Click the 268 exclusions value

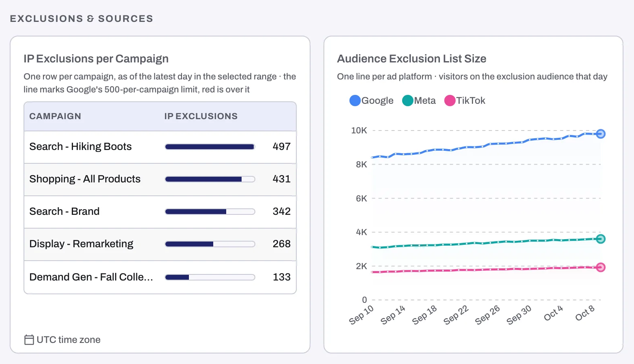pos(282,244)
